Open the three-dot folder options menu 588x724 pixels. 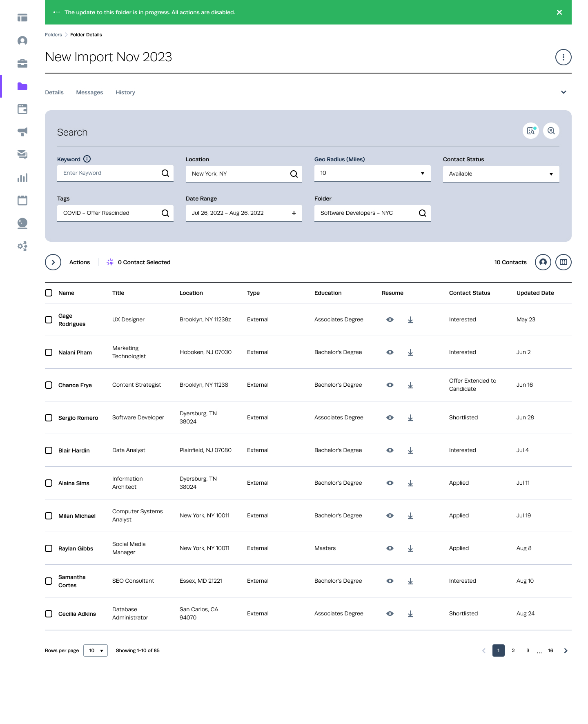563,57
